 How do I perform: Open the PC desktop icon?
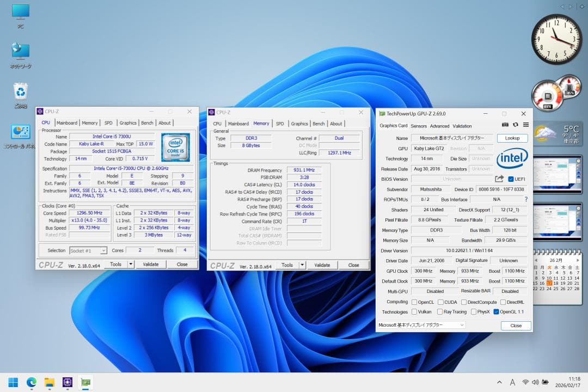[21, 16]
